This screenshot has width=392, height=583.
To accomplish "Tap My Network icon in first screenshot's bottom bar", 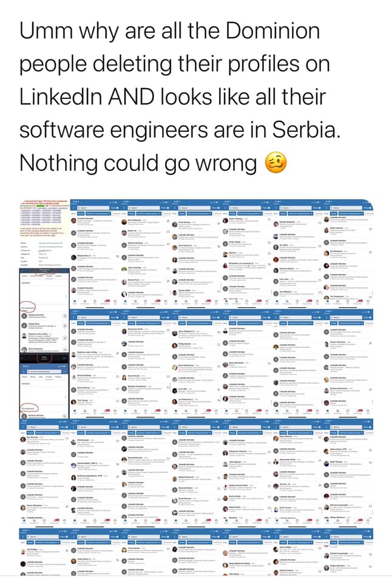I will [x=85, y=301].
